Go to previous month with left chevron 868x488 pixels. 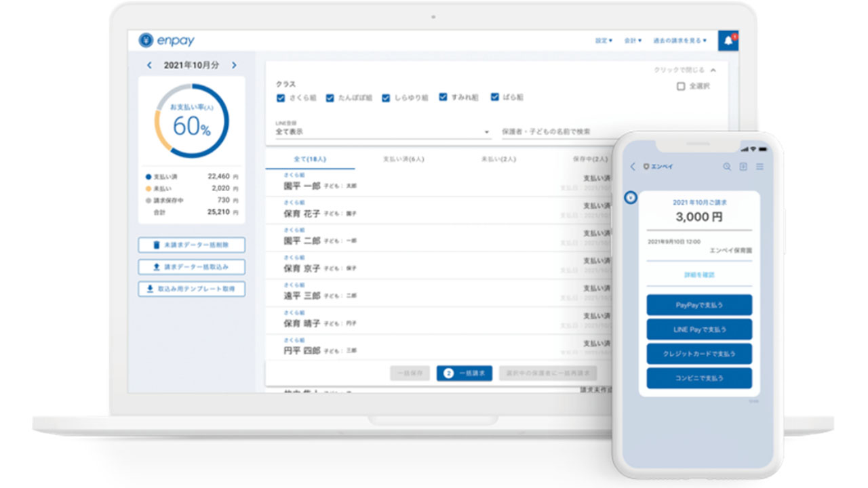150,66
